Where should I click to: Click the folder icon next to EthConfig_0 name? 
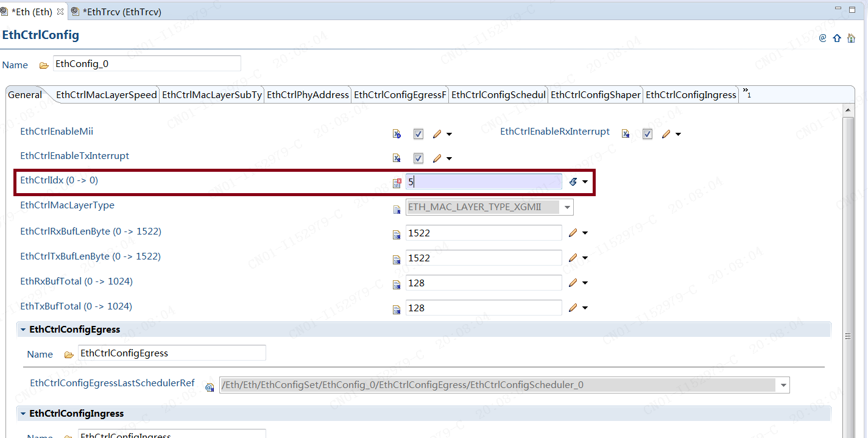(x=44, y=65)
